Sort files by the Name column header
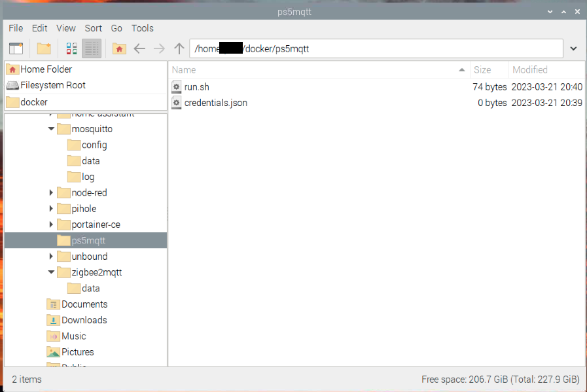The width and height of the screenshot is (587, 392). 183,69
